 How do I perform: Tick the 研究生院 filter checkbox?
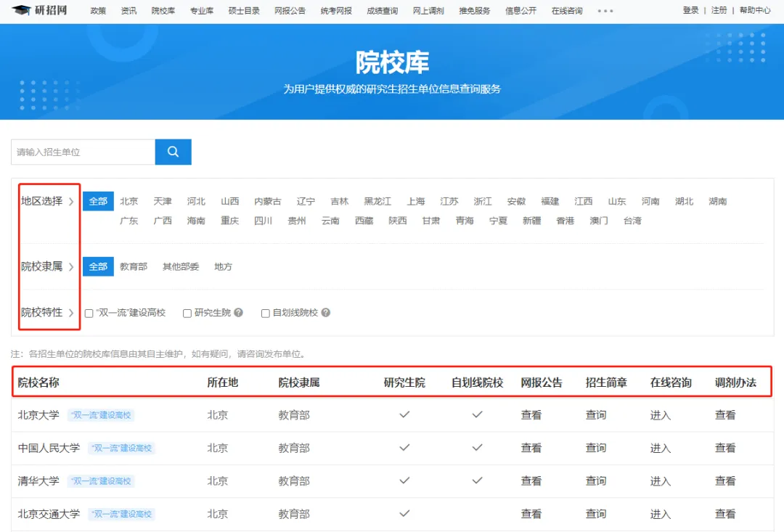point(187,313)
